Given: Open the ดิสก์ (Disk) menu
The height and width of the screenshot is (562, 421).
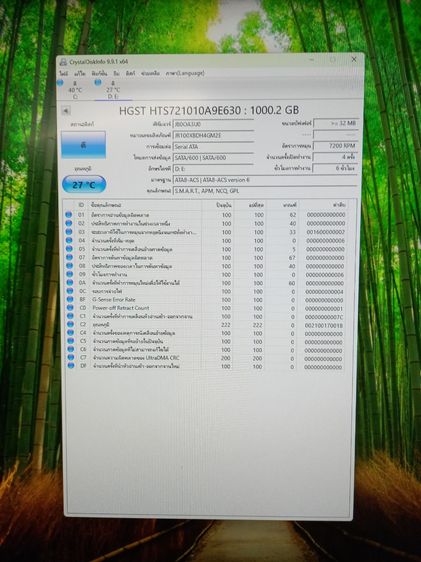Looking at the screenshot, I should (130, 73).
